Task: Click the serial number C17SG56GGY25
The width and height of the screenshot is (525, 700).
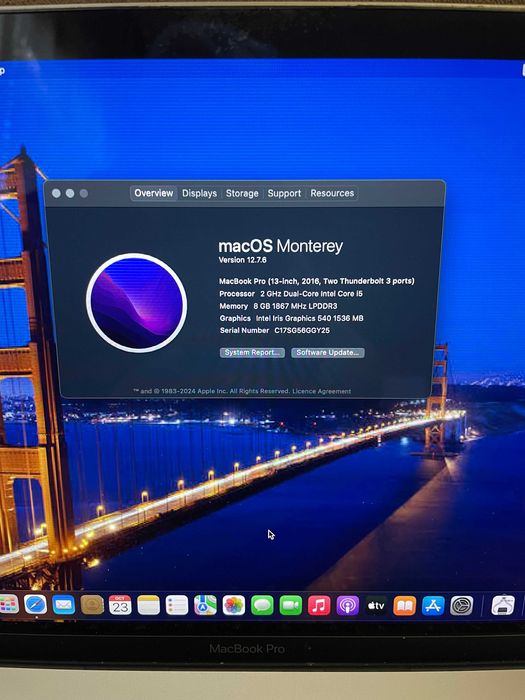Action: tap(302, 331)
